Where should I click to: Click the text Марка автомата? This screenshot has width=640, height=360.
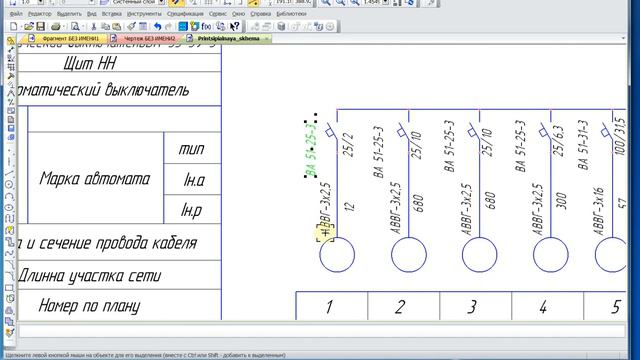[x=95, y=179]
